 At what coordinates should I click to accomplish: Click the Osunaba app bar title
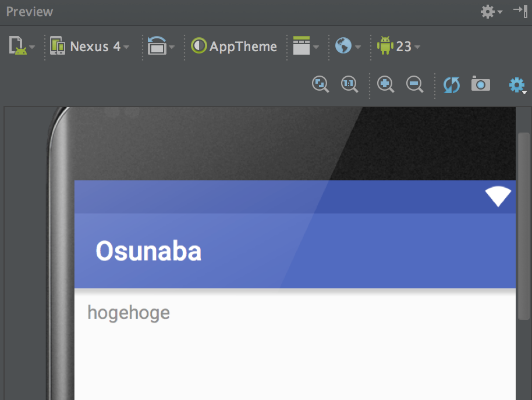tap(148, 251)
